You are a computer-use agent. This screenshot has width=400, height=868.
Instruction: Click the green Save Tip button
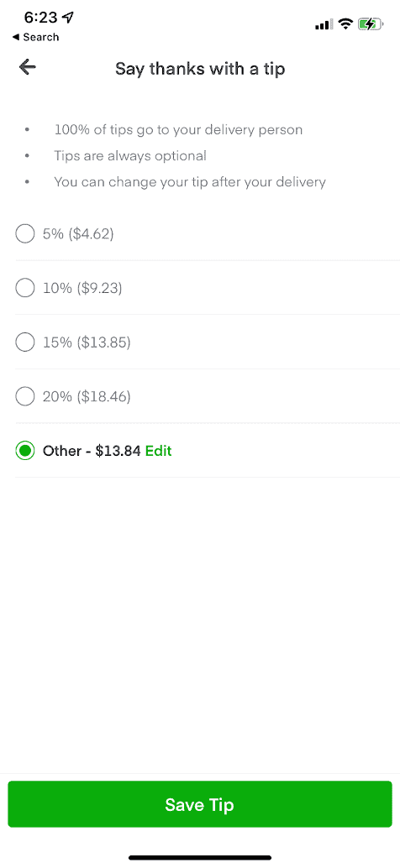click(200, 804)
